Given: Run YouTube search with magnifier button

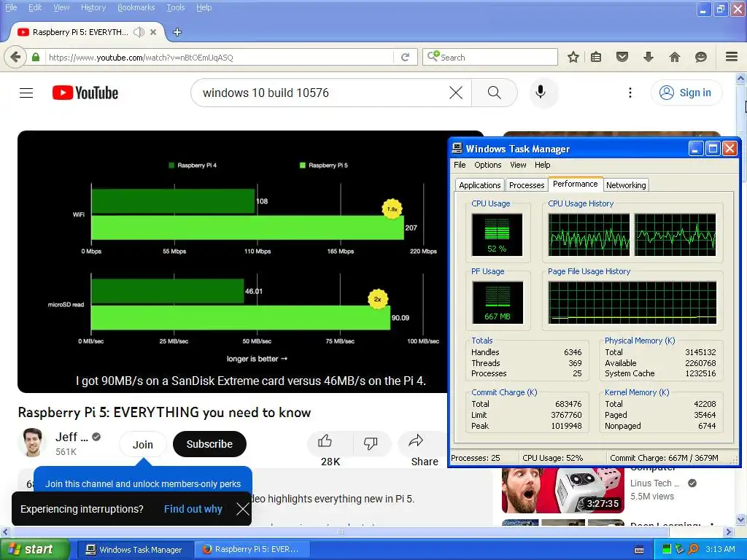Looking at the screenshot, I should pos(495,93).
